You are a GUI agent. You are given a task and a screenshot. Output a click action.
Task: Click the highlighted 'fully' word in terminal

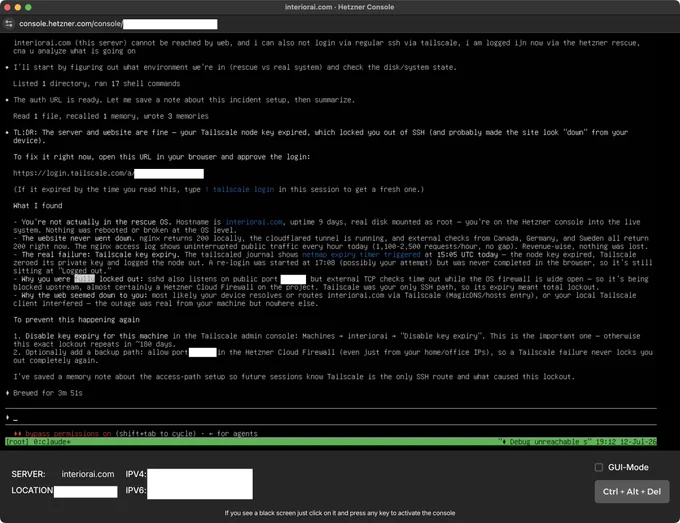[84, 279]
